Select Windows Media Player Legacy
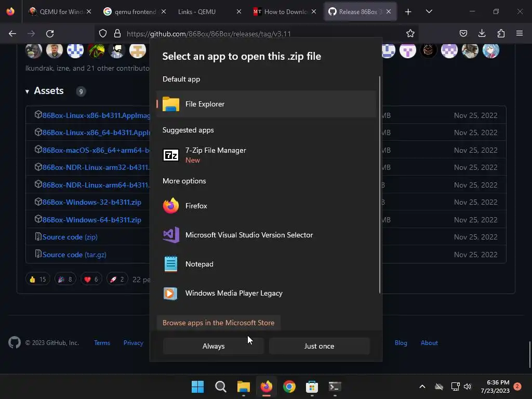 [x=267, y=293]
